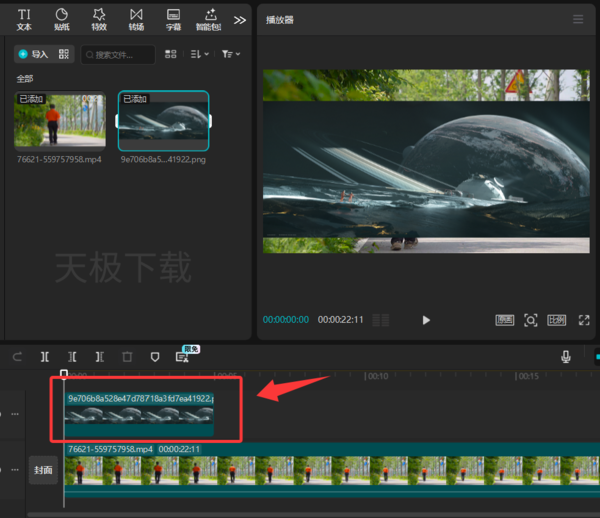This screenshot has height=518, width=600.
Task: Add a marker with shield icon
Action: pos(155,357)
